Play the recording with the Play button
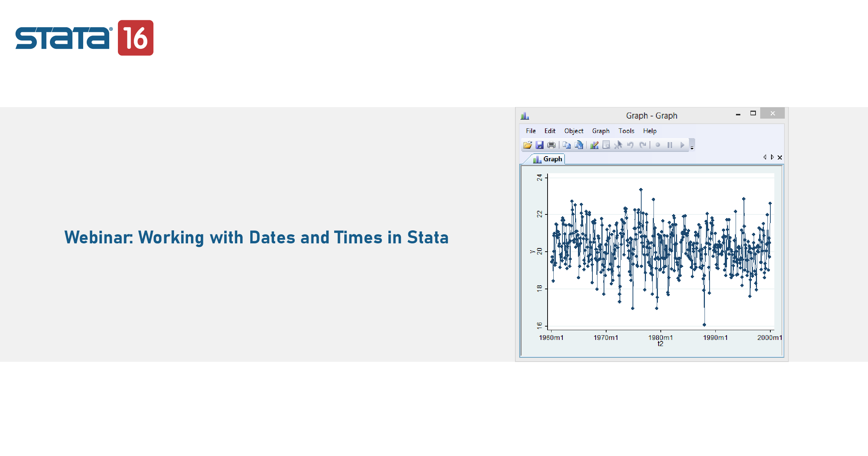Viewport: 868px width, 456px height. [682, 145]
